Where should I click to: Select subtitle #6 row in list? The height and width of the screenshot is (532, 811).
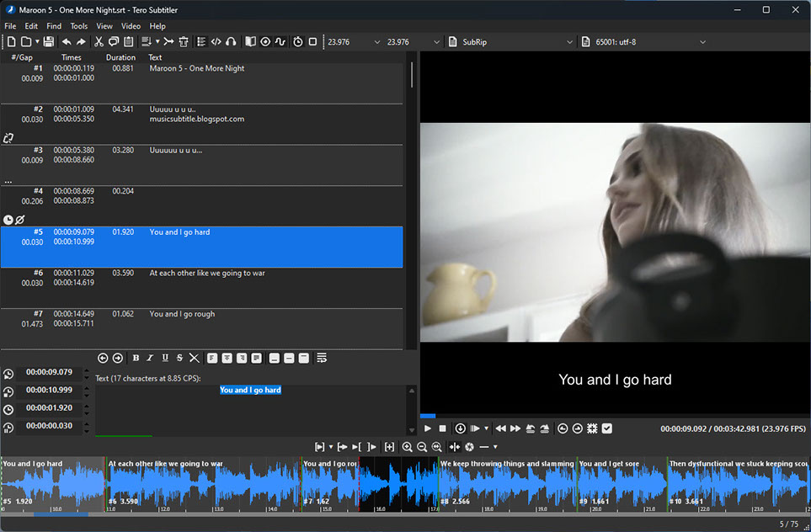pyautogui.click(x=202, y=288)
